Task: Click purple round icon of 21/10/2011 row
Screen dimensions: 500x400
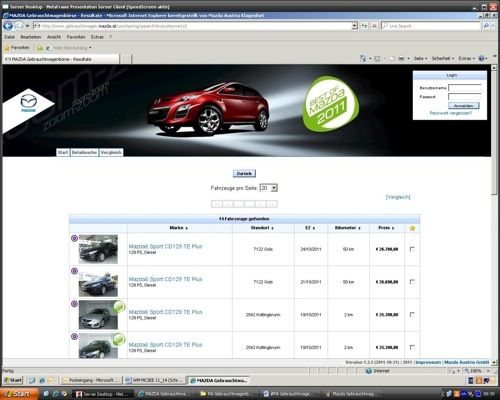Action: pos(75,271)
